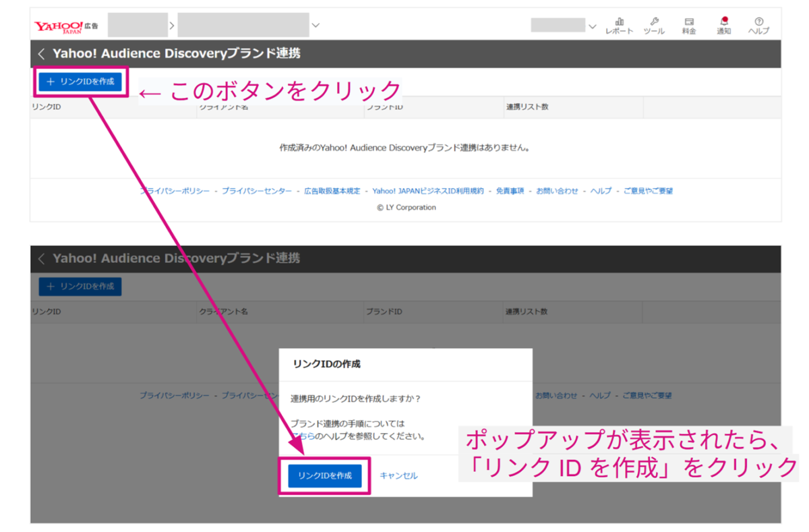Open ご意見やご要望 link in undimmed footer

(x=648, y=191)
